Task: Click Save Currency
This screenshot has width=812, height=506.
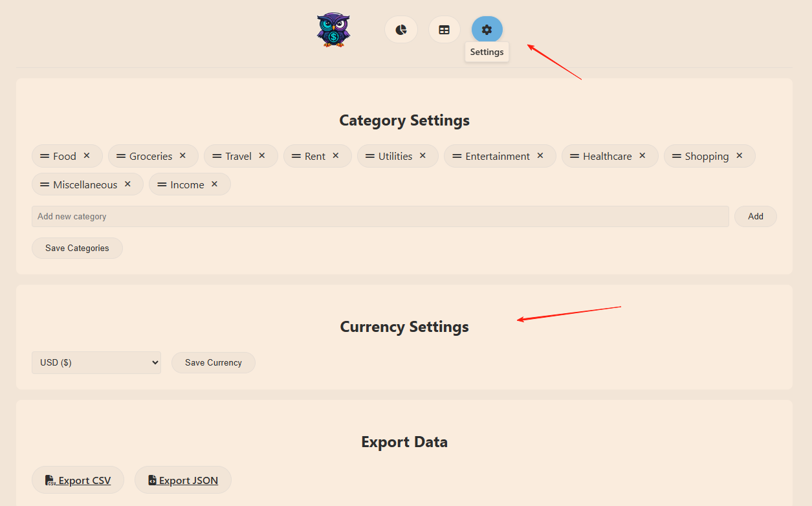Action: [x=214, y=363]
